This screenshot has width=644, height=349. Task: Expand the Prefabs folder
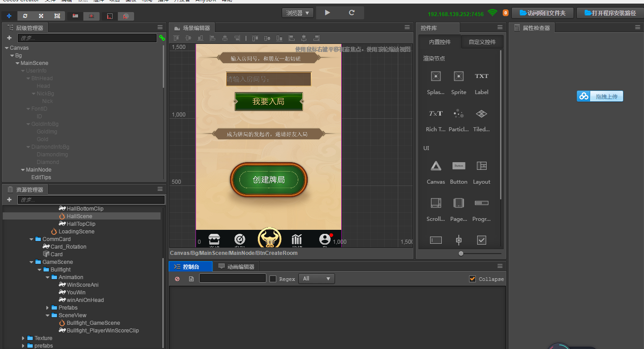(x=48, y=308)
